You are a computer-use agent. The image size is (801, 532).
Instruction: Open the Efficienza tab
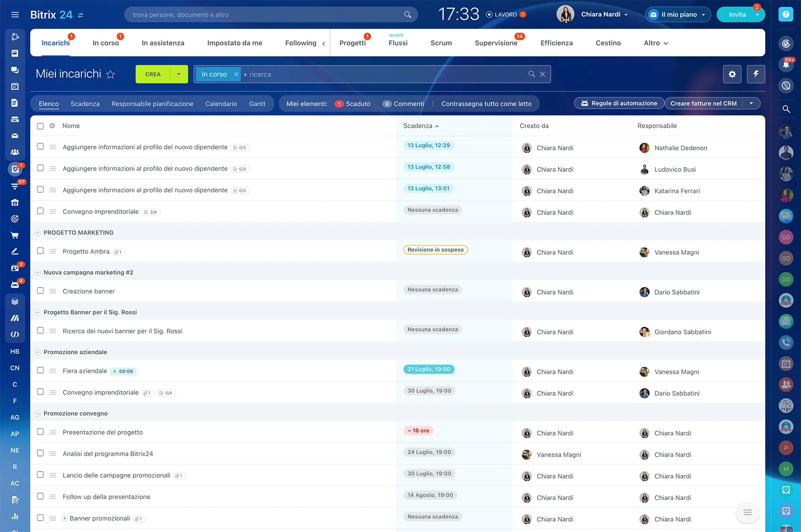(556, 43)
